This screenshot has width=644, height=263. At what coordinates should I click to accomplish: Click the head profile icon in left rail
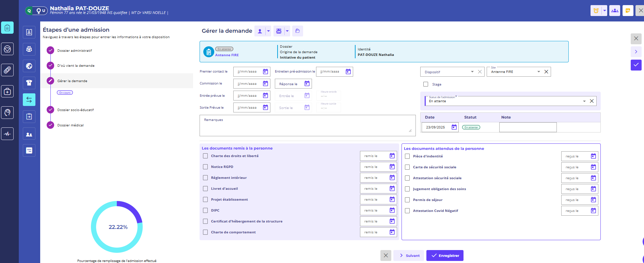[7, 112]
